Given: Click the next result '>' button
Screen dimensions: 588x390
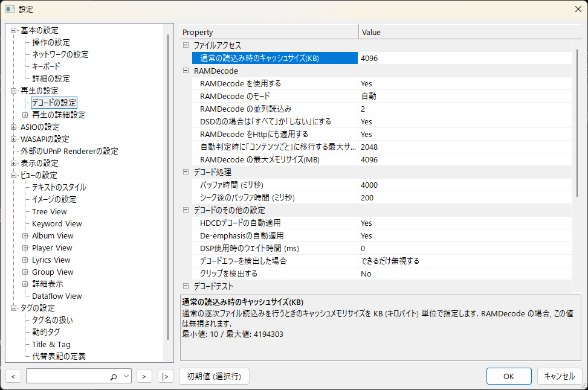Looking at the screenshot, I should pos(144,376).
